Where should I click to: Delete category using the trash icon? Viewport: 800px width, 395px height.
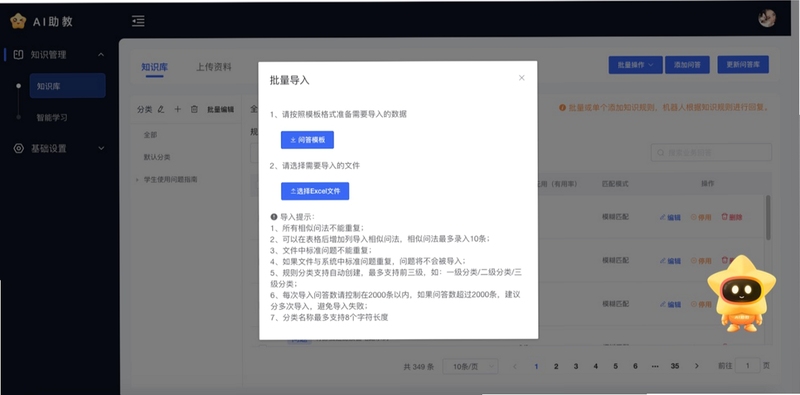(x=194, y=109)
